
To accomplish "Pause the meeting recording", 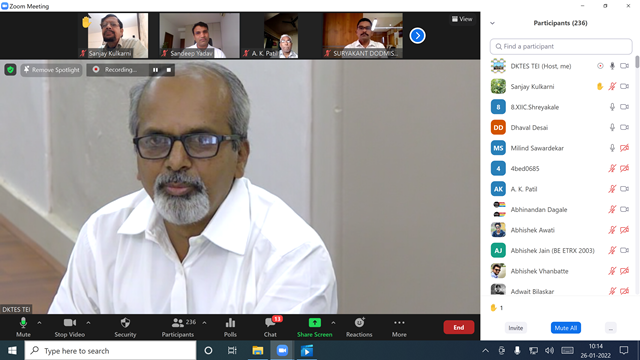I will coord(156,70).
